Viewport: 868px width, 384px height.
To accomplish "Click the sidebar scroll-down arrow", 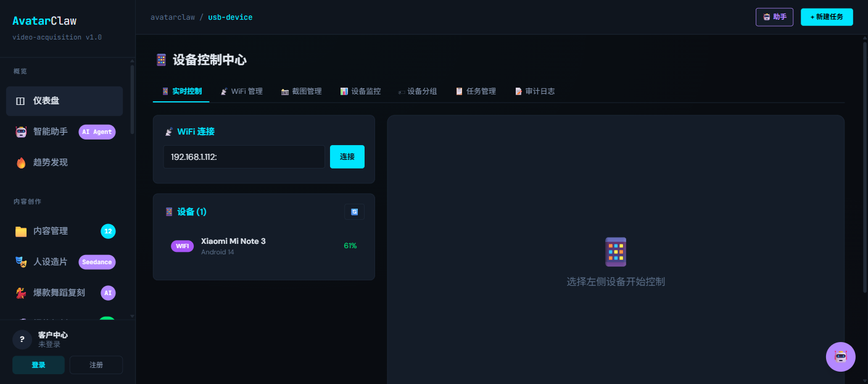I will pyautogui.click(x=132, y=316).
